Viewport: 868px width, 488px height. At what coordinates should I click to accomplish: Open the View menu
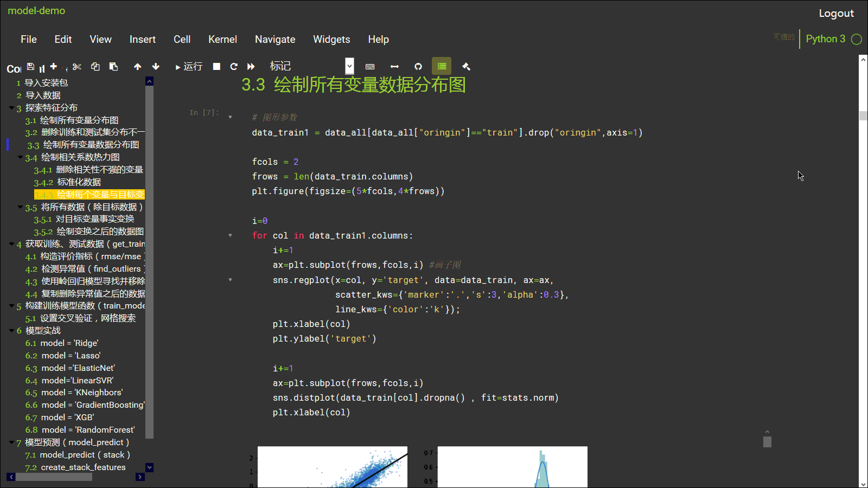(100, 39)
